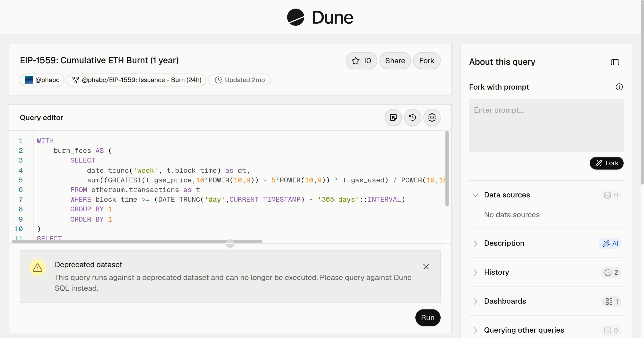Click the query title EIP-1559: Cumulative ETH Burnt
644x338 pixels.
point(99,60)
